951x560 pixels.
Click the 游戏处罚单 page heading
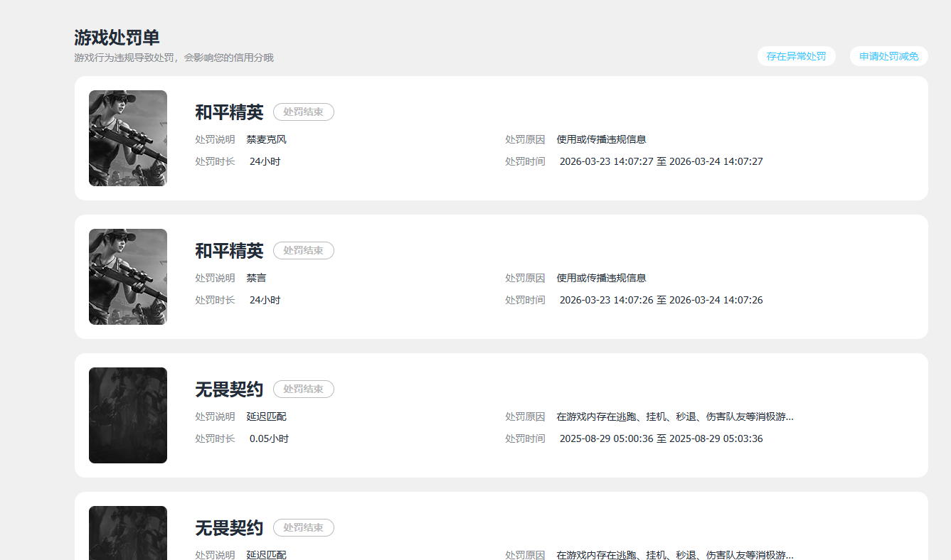coord(117,38)
